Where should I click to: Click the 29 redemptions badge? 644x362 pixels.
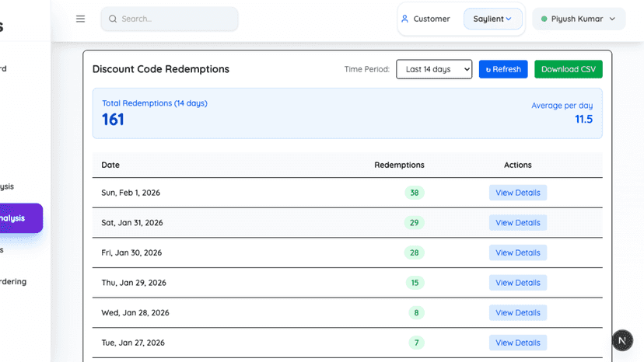pyautogui.click(x=415, y=223)
